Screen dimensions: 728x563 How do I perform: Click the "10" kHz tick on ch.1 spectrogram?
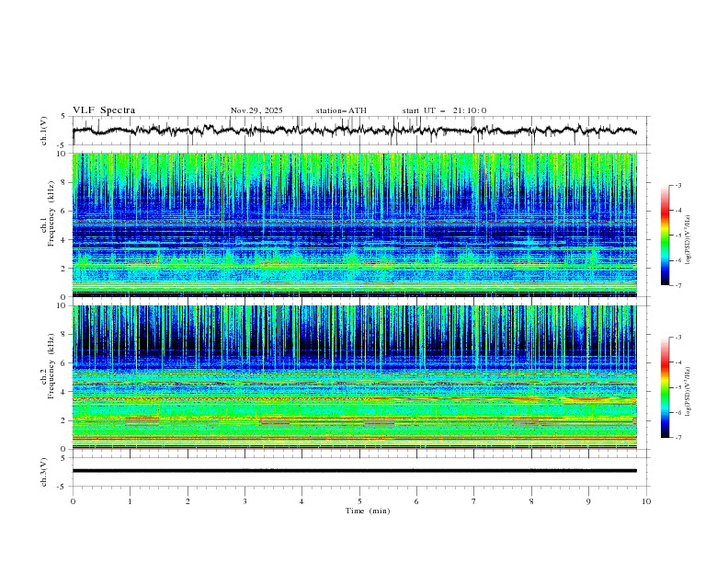(x=63, y=154)
